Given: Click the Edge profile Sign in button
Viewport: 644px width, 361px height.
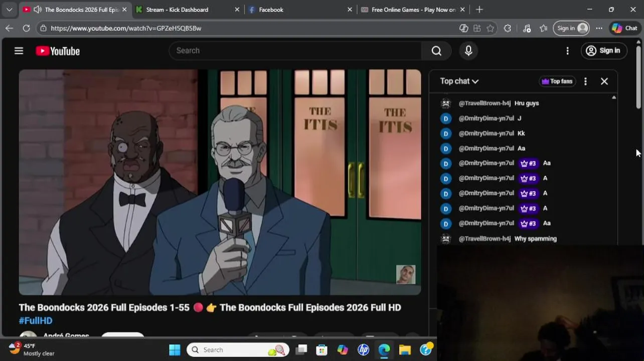Looking at the screenshot, I should point(571,28).
